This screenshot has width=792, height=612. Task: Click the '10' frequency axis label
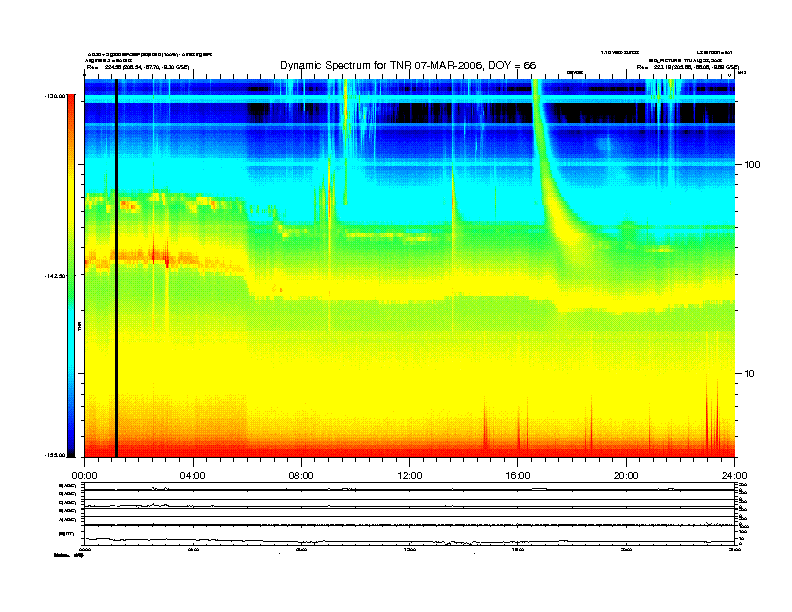coord(750,374)
